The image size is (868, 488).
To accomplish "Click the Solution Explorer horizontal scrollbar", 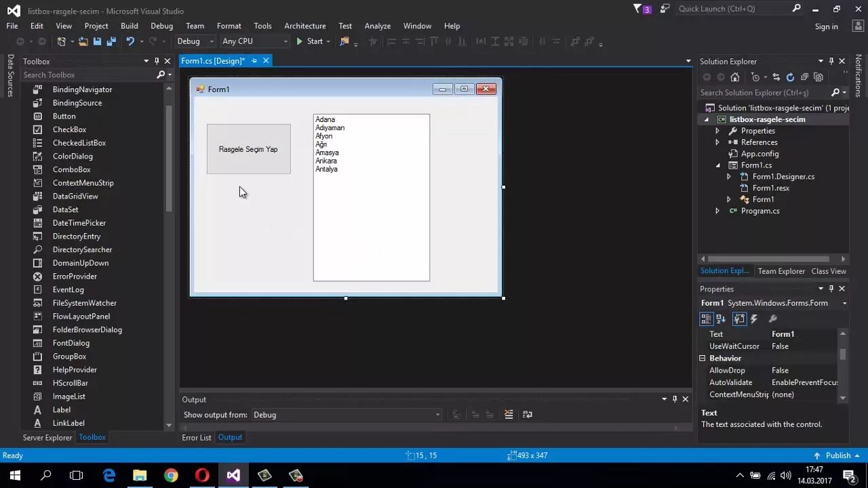I will pos(768,259).
